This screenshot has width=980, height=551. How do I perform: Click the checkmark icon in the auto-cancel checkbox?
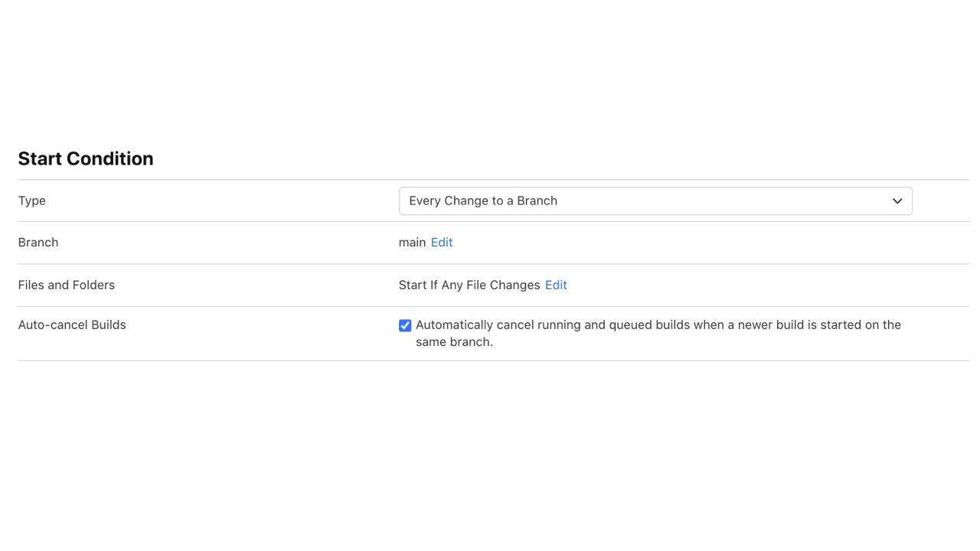tap(404, 325)
